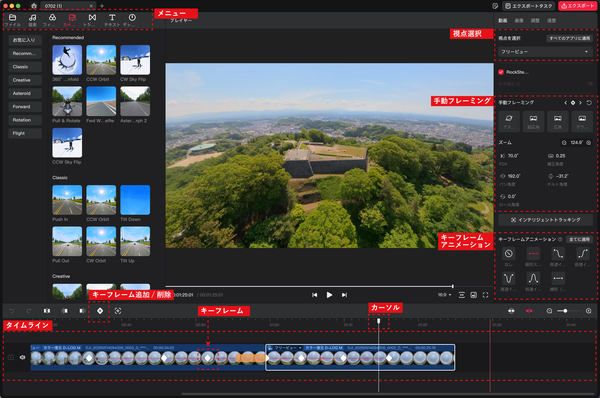This screenshot has height=398, width=600.
Task: Choose the asteroid framing preset
Action: click(x=509, y=122)
